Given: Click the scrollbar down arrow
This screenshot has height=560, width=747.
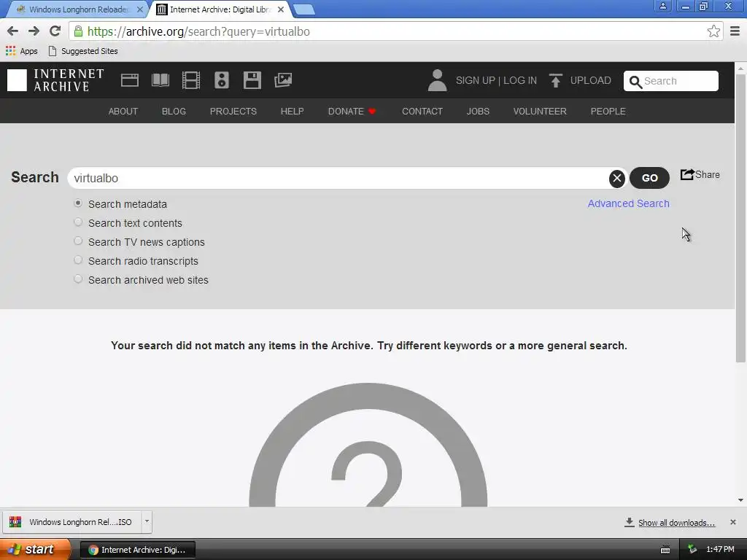Looking at the screenshot, I should pos(740,500).
